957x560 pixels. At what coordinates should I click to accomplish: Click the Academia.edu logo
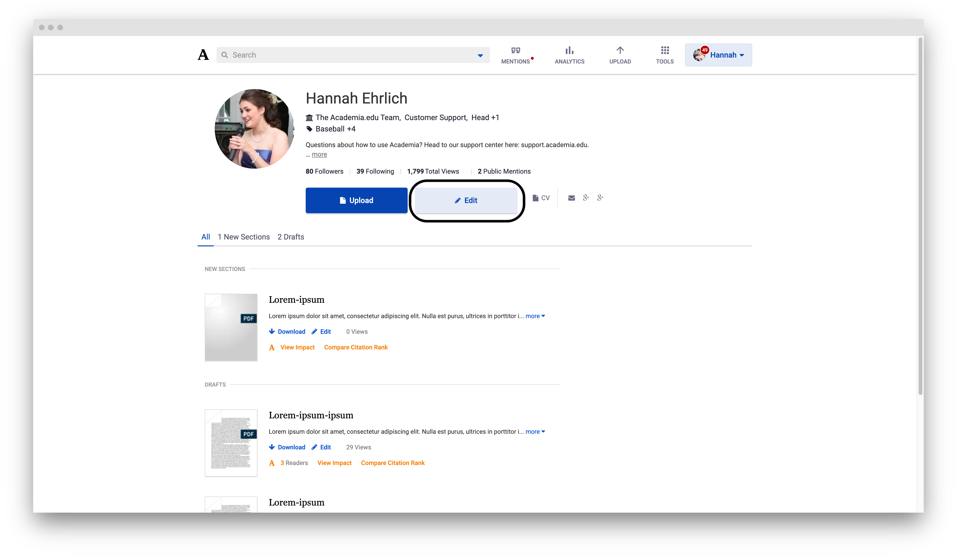pyautogui.click(x=204, y=55)
